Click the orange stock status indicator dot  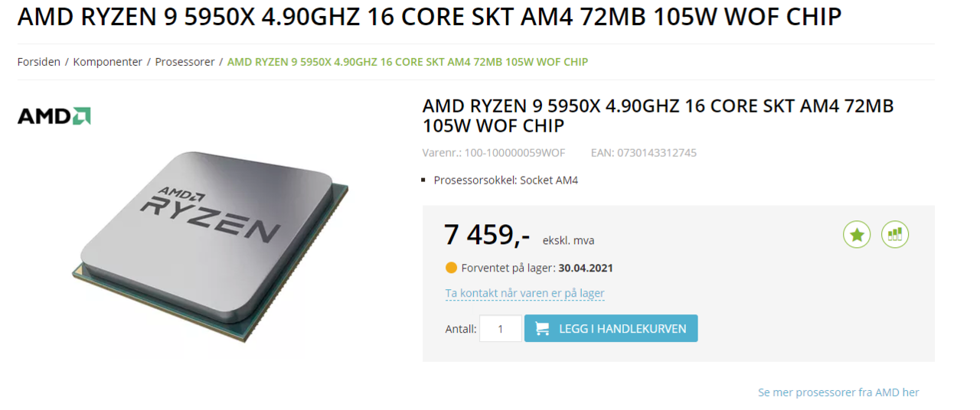click(451, 268)
